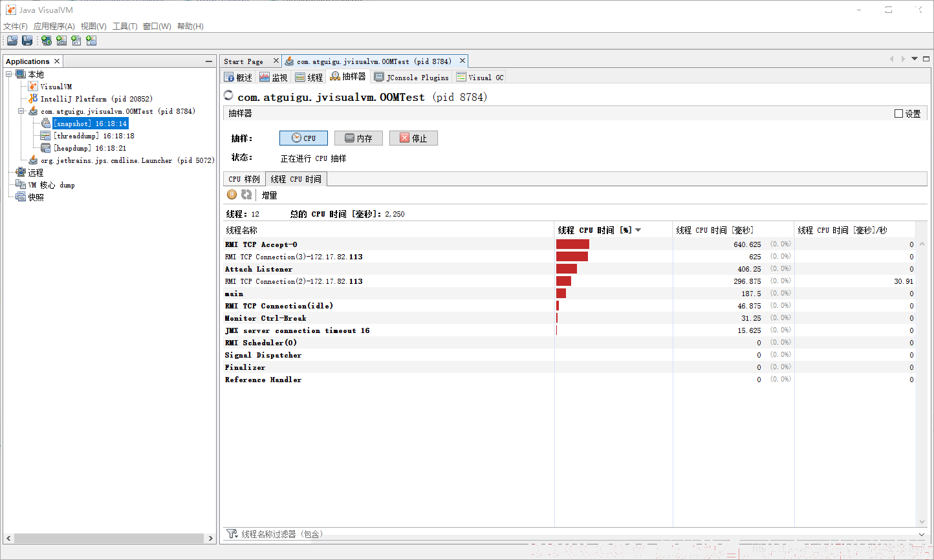Switch to the 监视 (Monitor) tab
934x560 pixels.
tap(274, 77)
